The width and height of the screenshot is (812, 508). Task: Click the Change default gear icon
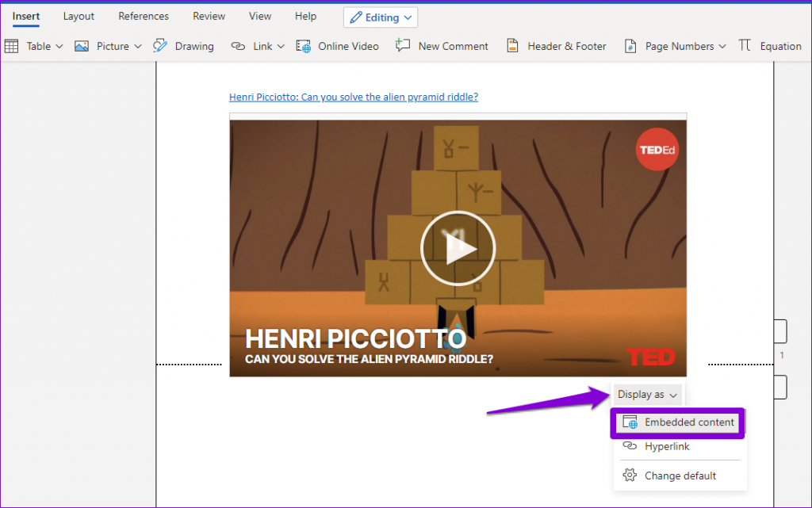pyautogui.click(x=630, y=475)
